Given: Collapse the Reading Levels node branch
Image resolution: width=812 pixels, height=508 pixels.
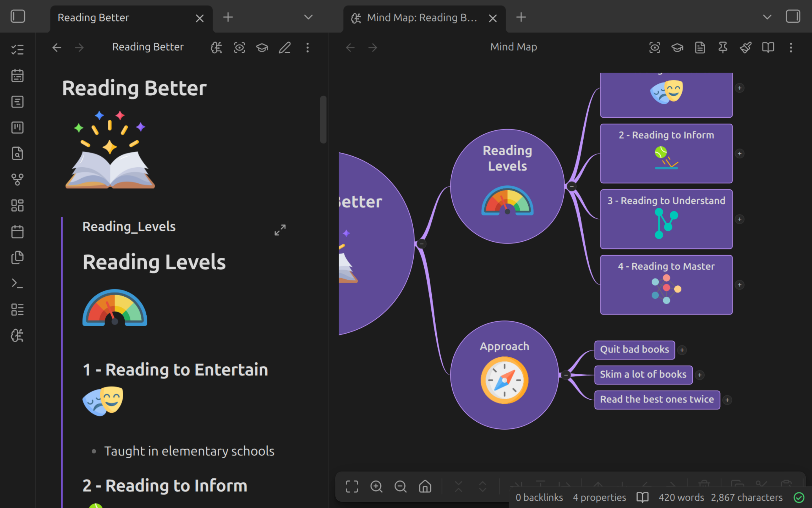Looking at the screenshot, I should tap(572, 186).
